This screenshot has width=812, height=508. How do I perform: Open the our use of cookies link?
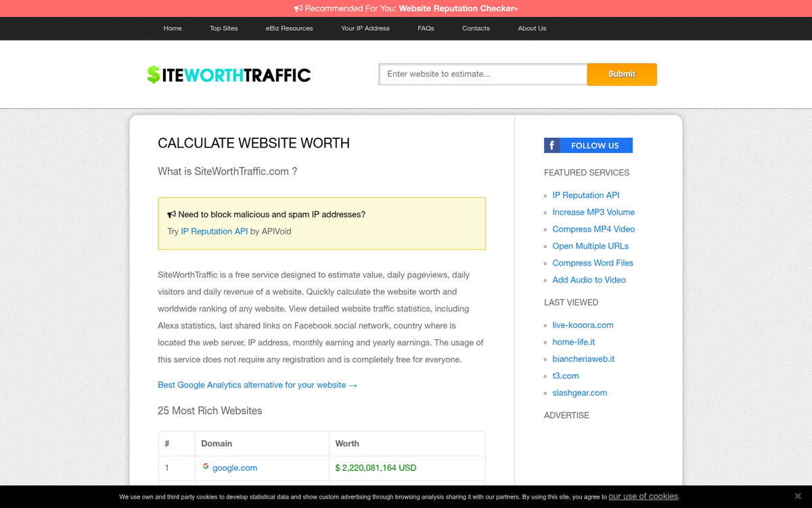(x=643, y=496)
